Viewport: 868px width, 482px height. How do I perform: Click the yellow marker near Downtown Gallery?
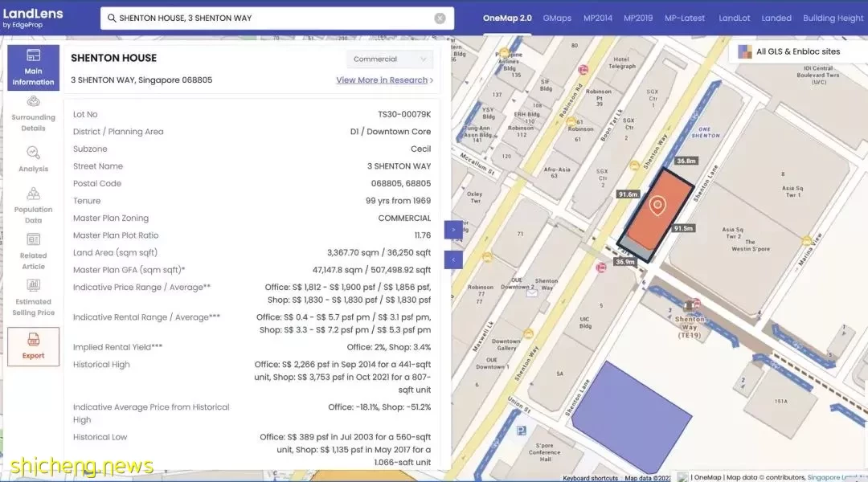(x=529, y=333)
